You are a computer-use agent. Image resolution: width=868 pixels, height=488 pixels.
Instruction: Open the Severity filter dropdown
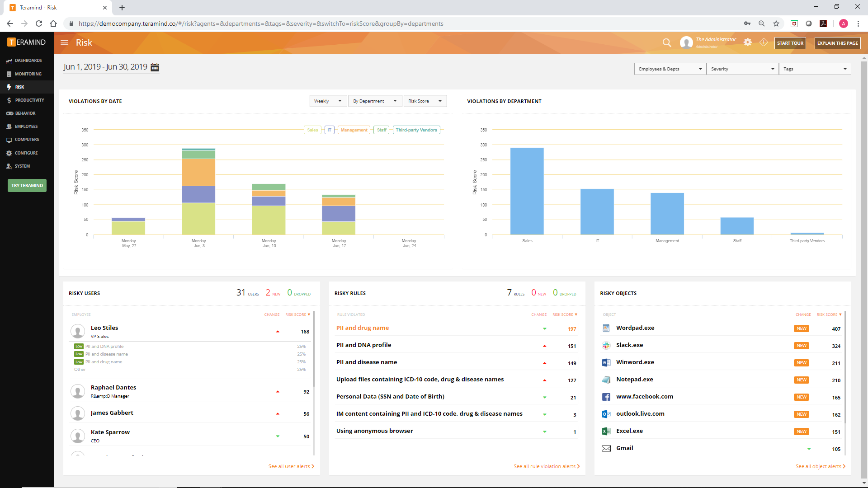coord(742,69)
